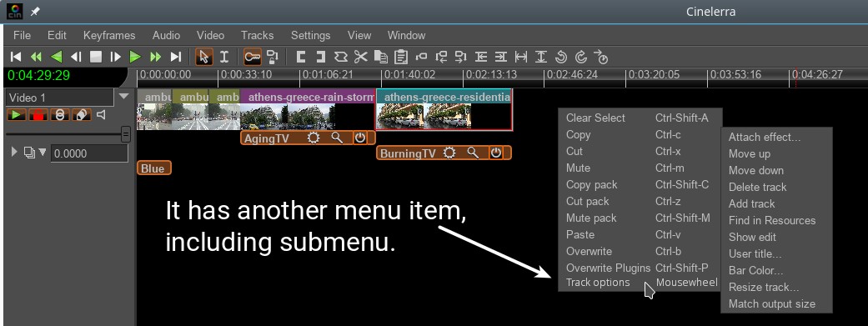Click the fast forward playback button
868x326 pixels.
pos(156,57)
